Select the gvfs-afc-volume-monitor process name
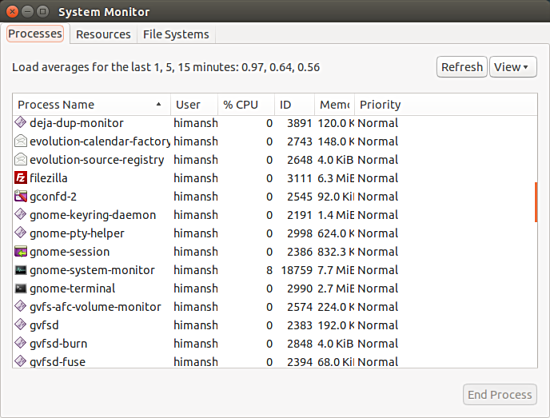The height and width of the screenshot is (418, 550). pos(95,307)
